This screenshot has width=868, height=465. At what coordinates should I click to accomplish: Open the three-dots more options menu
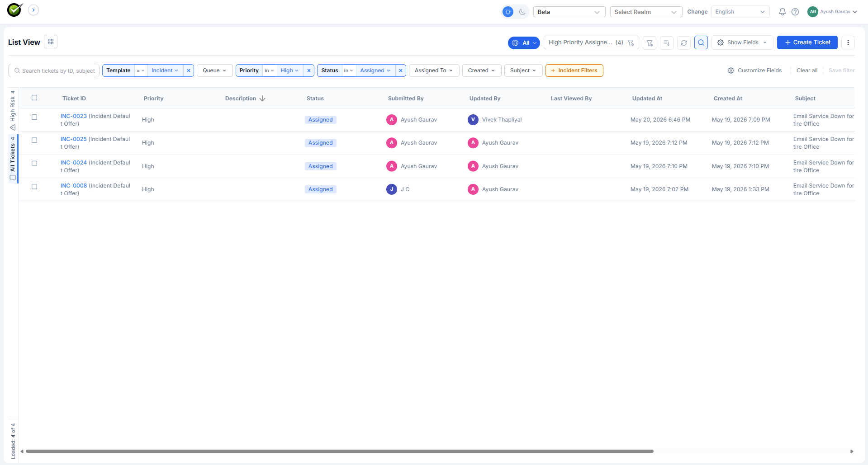coord(848,42)
